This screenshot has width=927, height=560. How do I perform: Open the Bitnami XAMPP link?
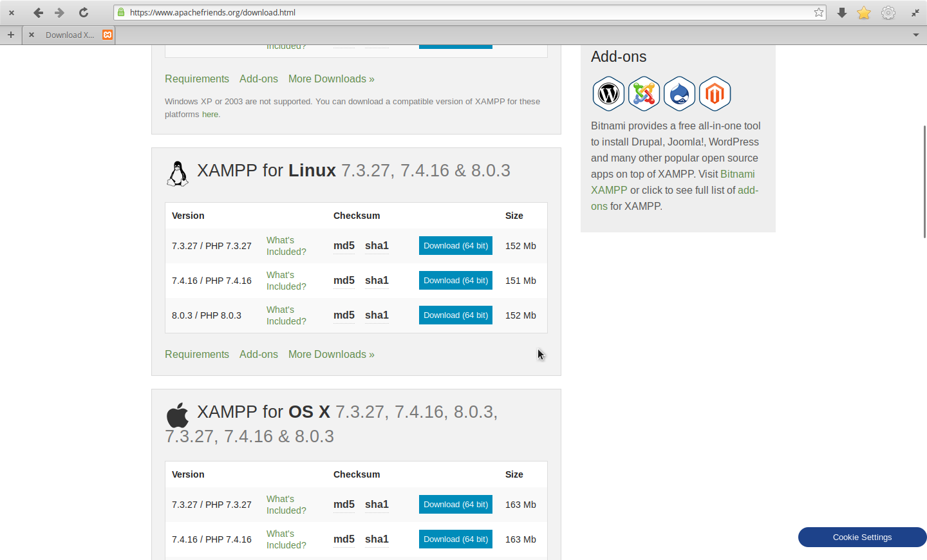(738, 174)
